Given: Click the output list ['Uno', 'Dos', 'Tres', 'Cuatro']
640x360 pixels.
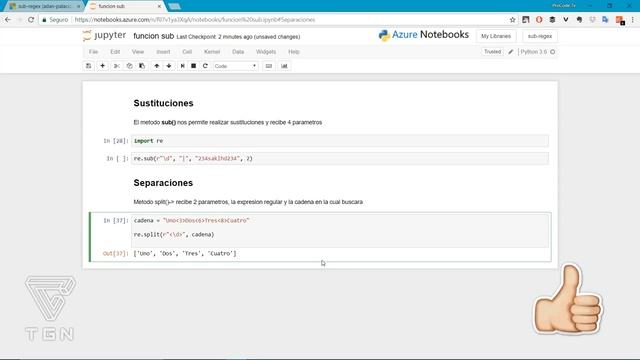Looking at the screenshot, I should [x=185, y=253].
